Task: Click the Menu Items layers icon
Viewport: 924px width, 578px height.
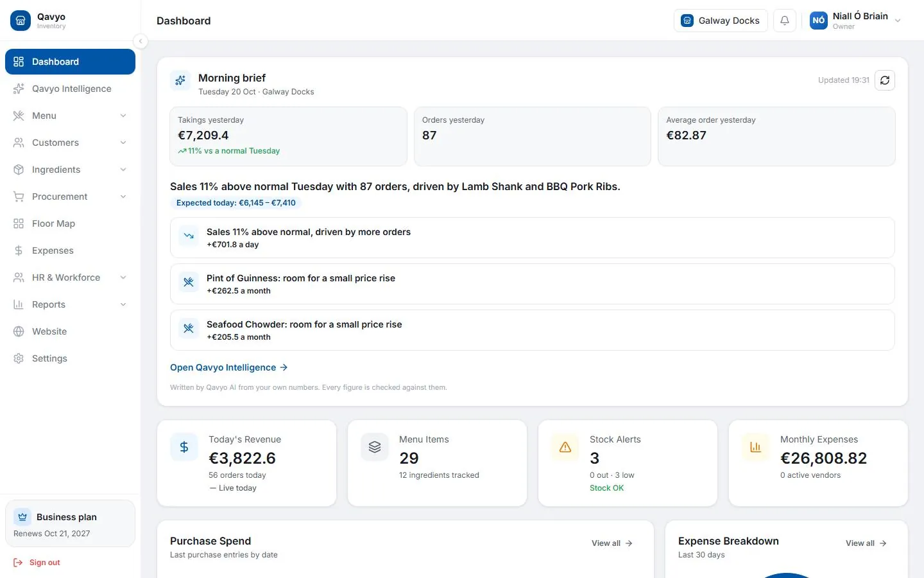Action: coord(375,447)
